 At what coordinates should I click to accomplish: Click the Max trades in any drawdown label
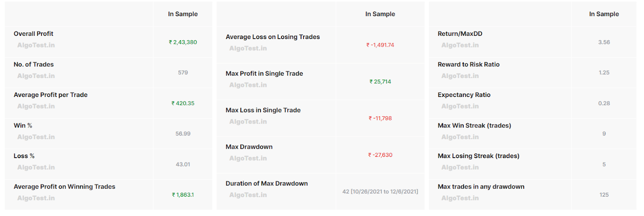(481, 187)
